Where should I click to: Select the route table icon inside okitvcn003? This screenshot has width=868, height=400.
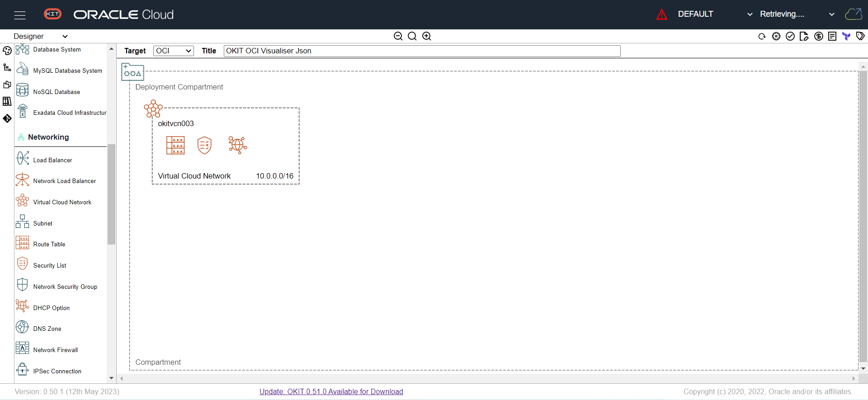coord(175,146)
